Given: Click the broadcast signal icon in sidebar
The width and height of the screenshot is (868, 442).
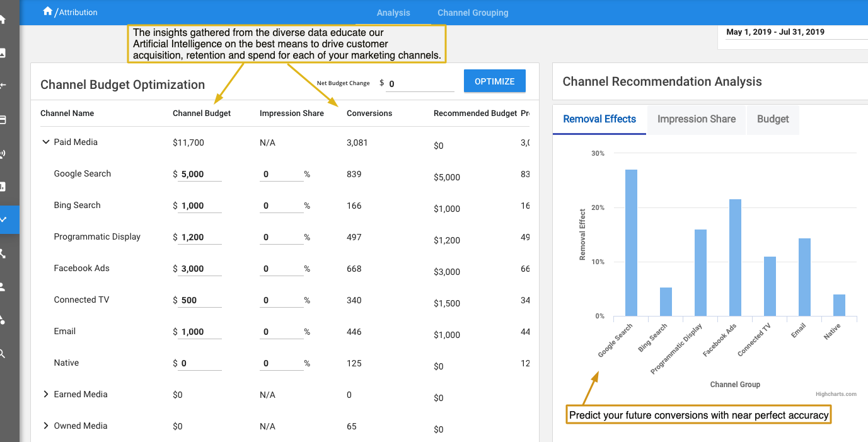Looking at the screenshot, I should 3,153.
